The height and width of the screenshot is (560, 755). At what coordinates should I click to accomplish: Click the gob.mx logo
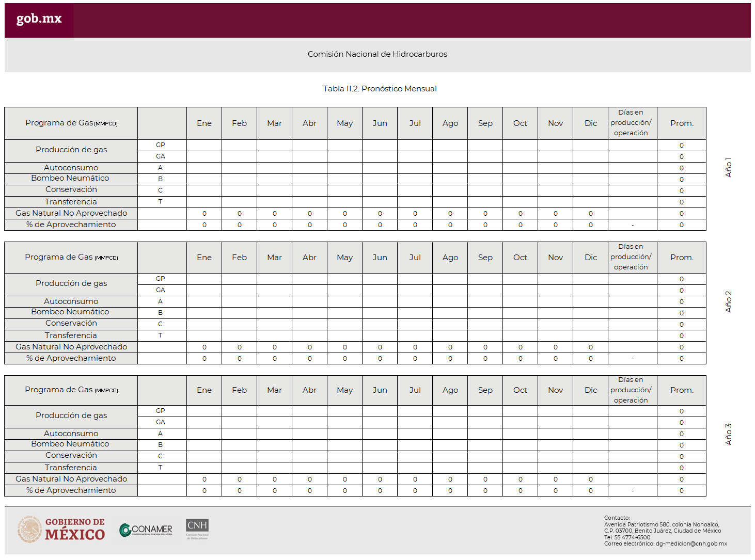[39, 19]
